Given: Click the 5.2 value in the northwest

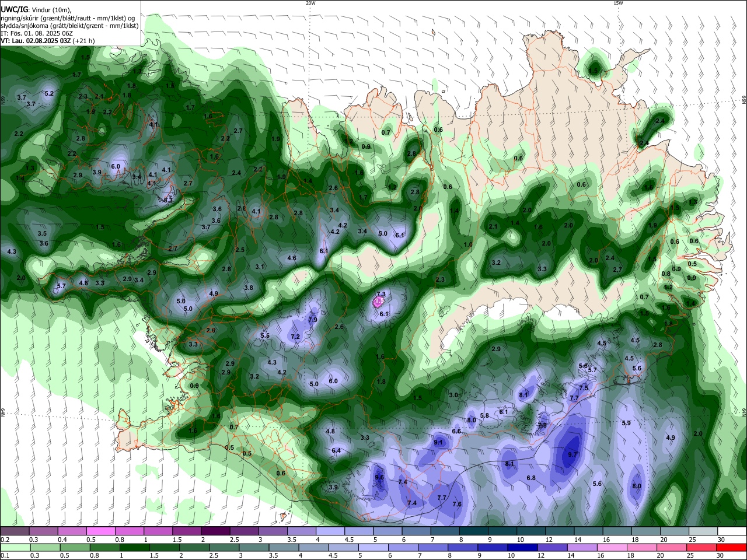Looking at the screenshot, I should (49, 93).
